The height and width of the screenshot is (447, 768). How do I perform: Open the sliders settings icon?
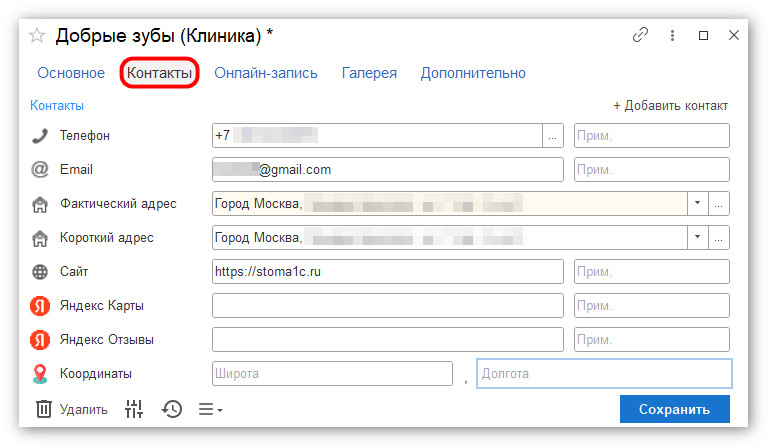coord(134,409)
